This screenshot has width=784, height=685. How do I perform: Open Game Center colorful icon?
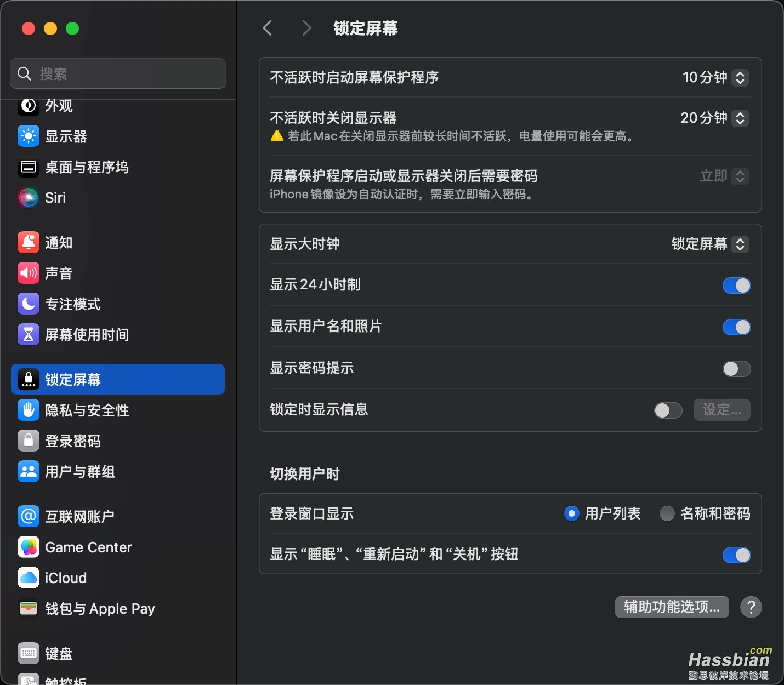[x=29, y=547]
